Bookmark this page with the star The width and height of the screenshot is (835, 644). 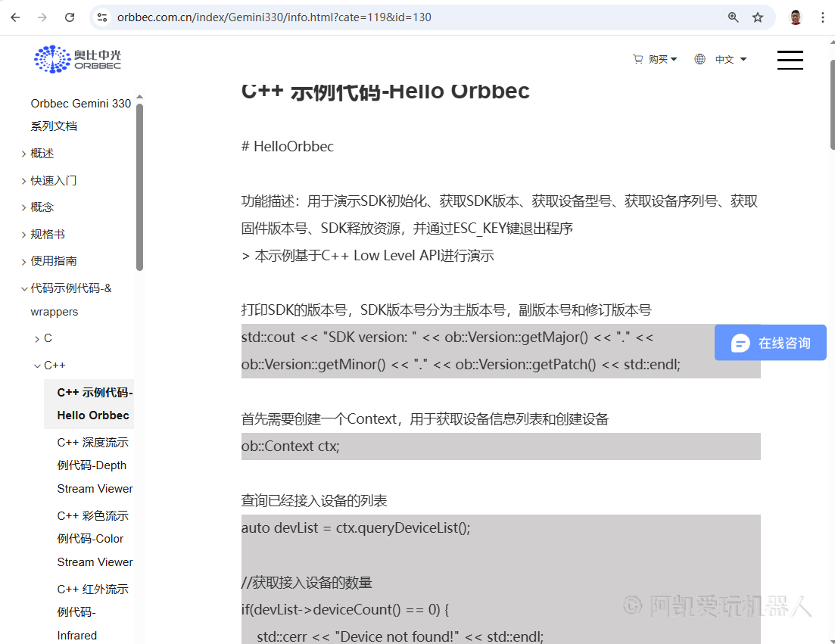click(758, 17)
